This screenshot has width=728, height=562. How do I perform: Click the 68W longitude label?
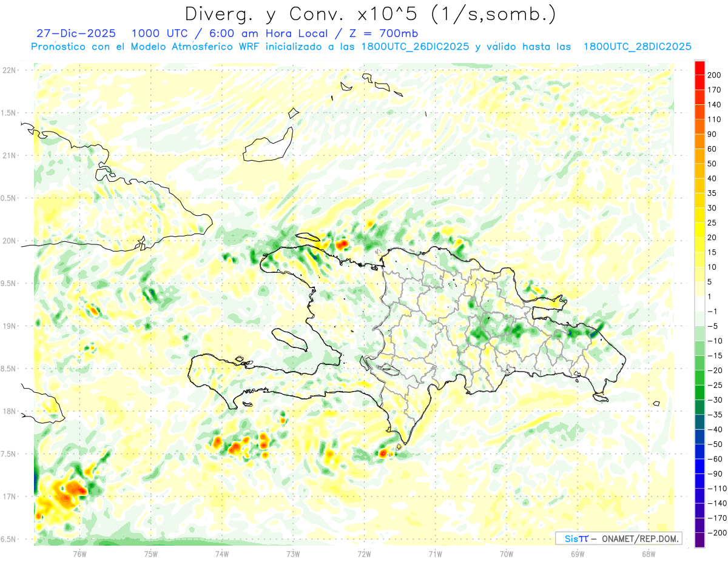649,554
